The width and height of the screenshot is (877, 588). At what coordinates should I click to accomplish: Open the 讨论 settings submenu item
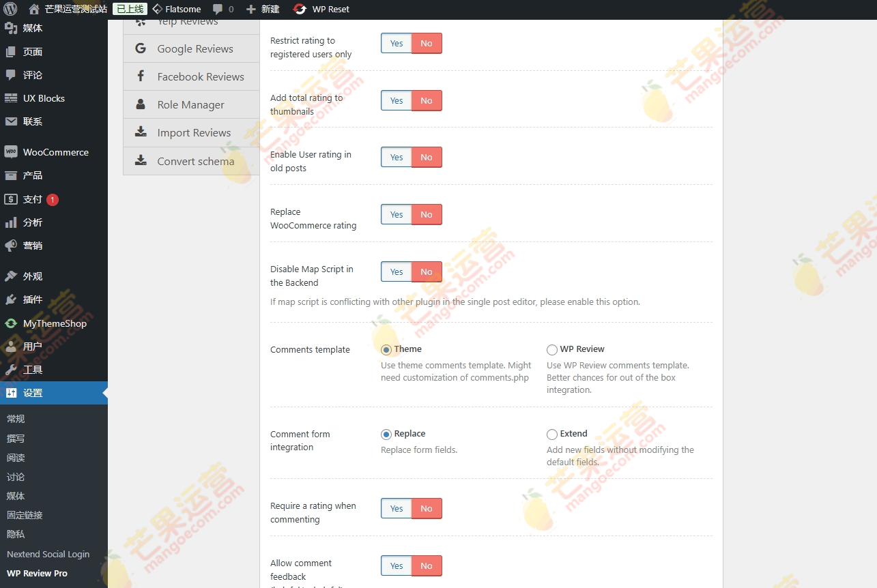[x=15, y=476]
